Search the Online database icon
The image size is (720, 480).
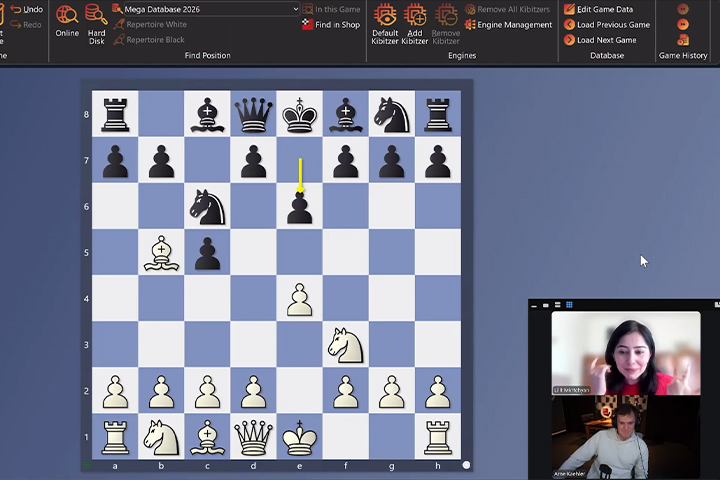[x=67, y=15]
